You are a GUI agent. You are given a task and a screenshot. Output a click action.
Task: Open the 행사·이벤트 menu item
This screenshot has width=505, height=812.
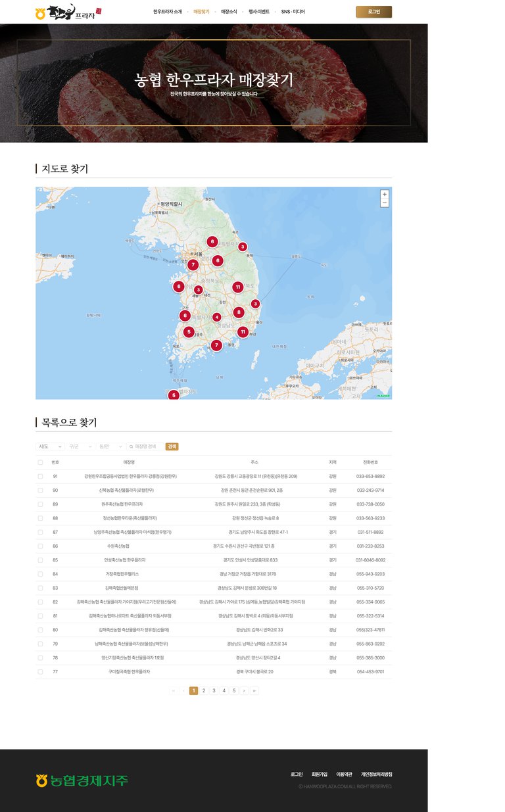pyautogui.click(x=259, y=12)
